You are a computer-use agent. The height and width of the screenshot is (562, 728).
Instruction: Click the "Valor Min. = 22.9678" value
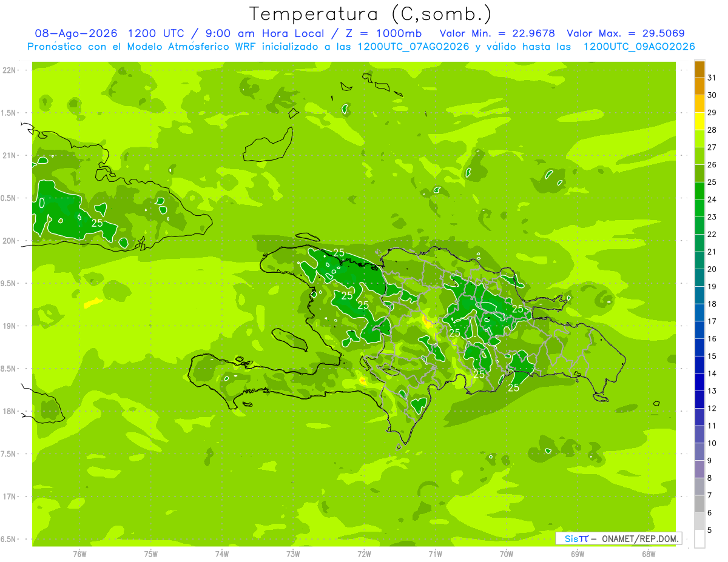point(497,33)
